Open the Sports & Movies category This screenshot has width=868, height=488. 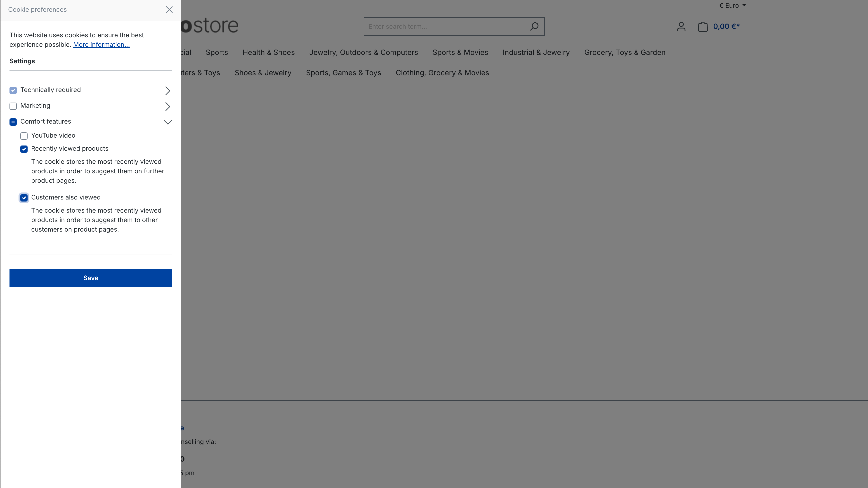pos(460,53)
